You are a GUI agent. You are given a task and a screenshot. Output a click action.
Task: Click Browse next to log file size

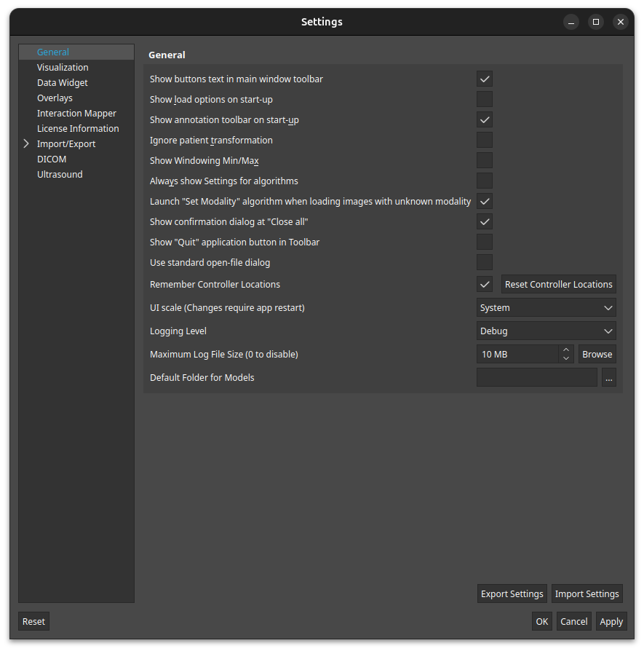[597, 354]
